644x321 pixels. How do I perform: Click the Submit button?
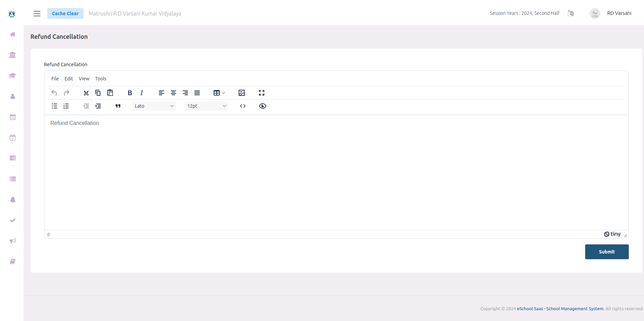pyautogui.click(x=606, y=252)
